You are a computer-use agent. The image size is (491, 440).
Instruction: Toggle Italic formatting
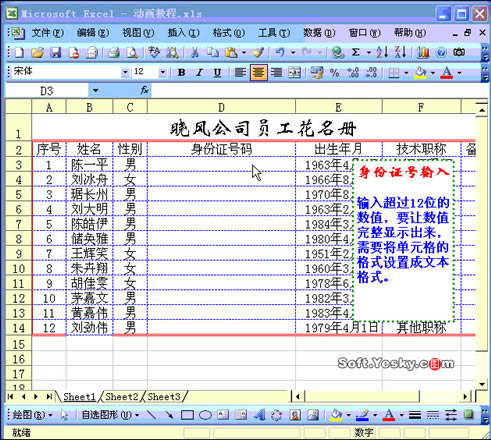coord(199,72)
